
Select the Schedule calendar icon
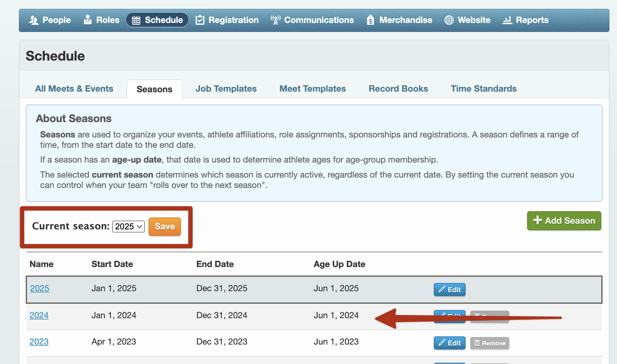tap(136, 20)
